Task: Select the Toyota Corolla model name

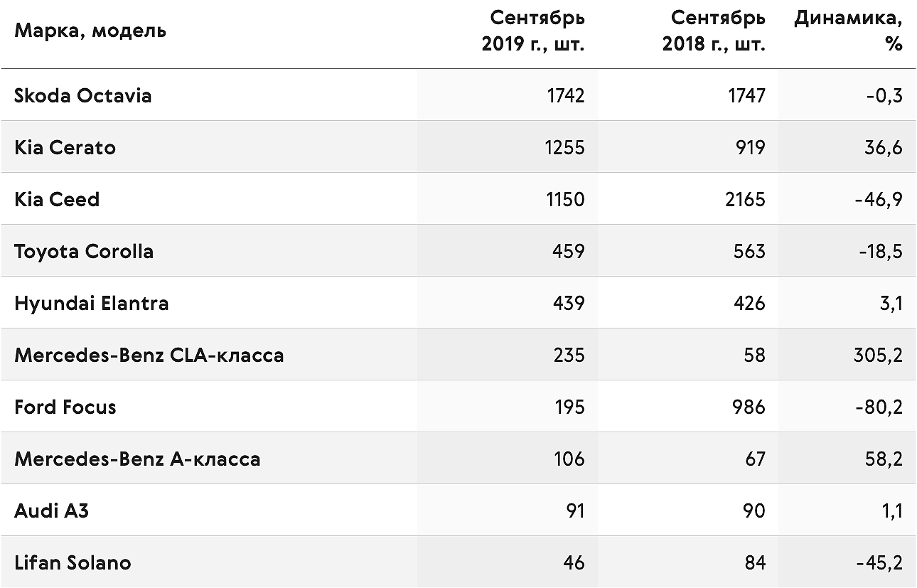Action: pos(84,251)
